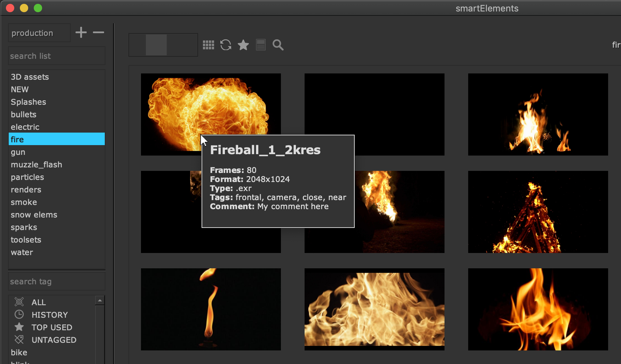Select the 3D assets category

[x=30, y=77]
